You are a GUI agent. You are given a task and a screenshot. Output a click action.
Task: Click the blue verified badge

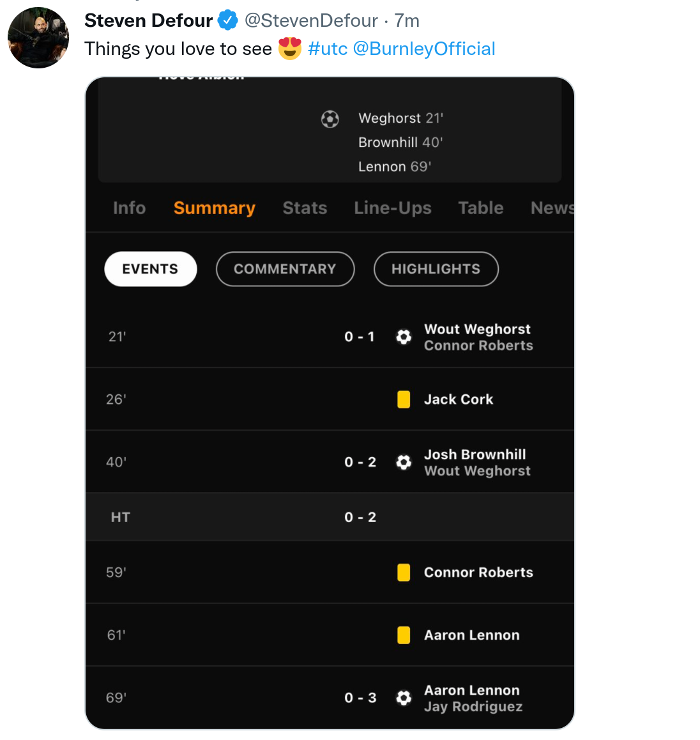pyautogui.click(x=227, y=20)
